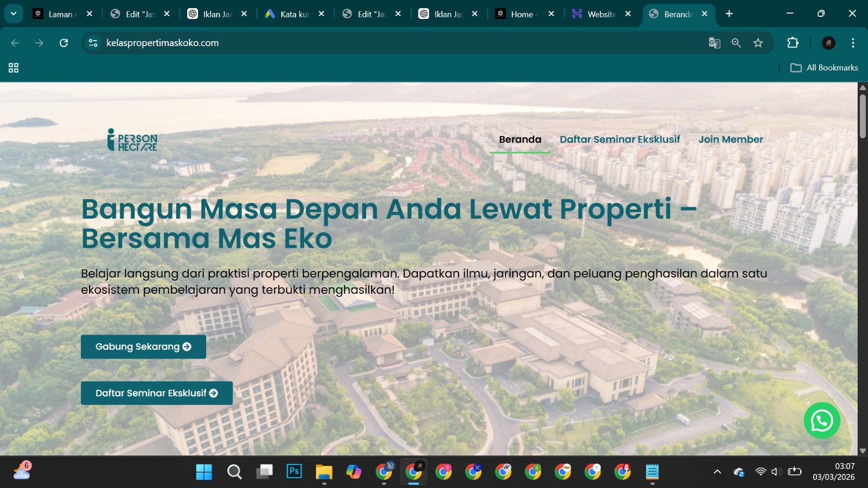Reload the page with the refresh icon
868x488 pixels.
point(63,43)
